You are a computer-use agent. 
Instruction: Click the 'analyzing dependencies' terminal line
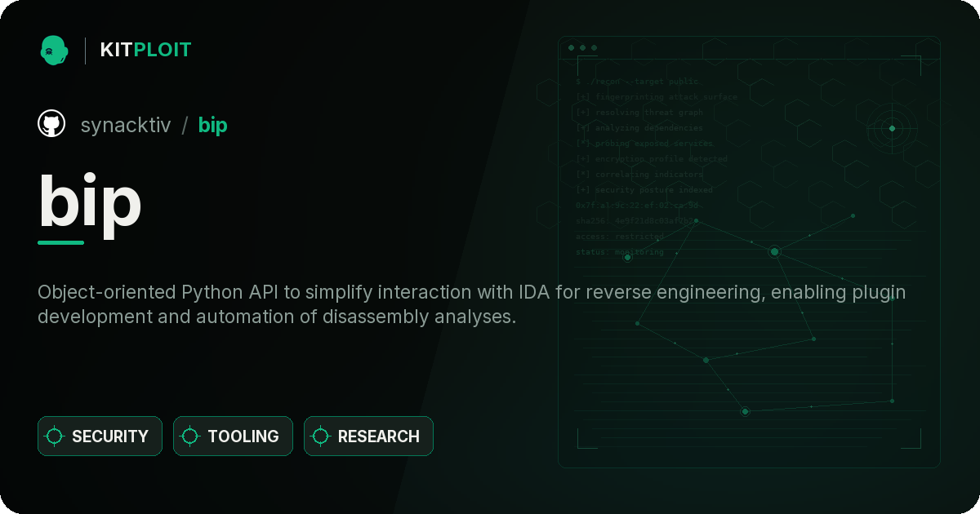(639, 128)
